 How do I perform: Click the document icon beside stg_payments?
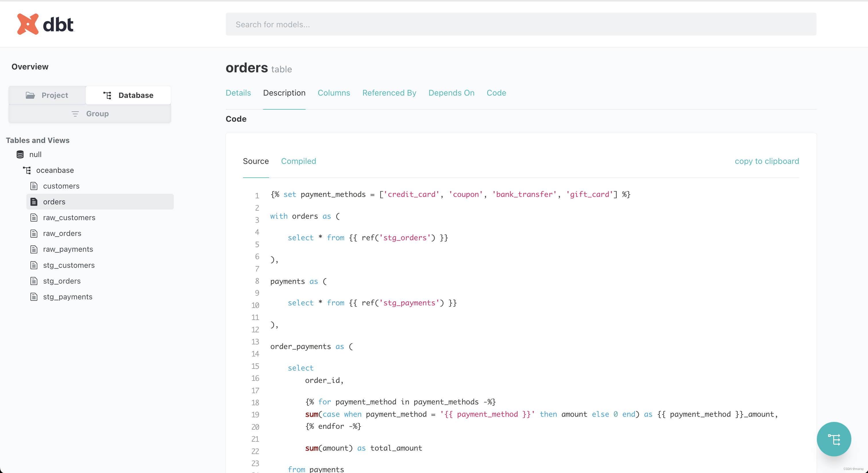tap(34, 297)
